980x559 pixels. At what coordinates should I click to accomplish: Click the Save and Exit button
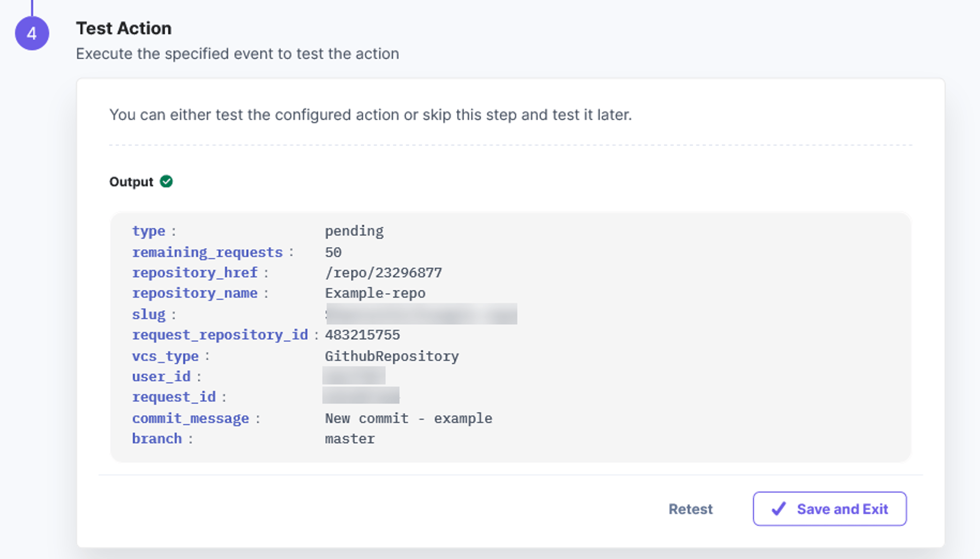(829, 509)
